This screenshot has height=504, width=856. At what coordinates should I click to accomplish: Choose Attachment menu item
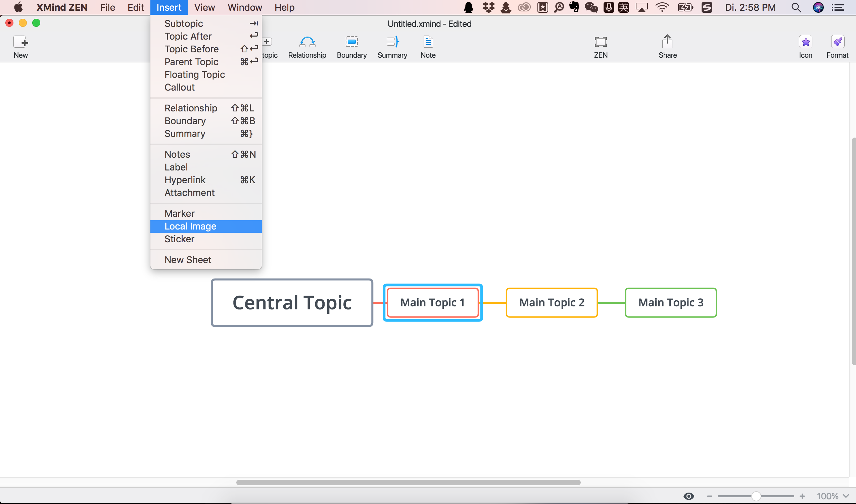[x=206, y=193]
